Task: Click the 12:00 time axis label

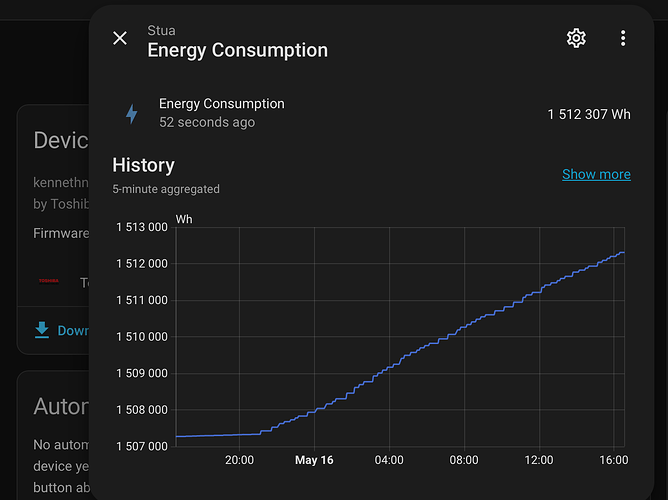Action: pos(539,460)
